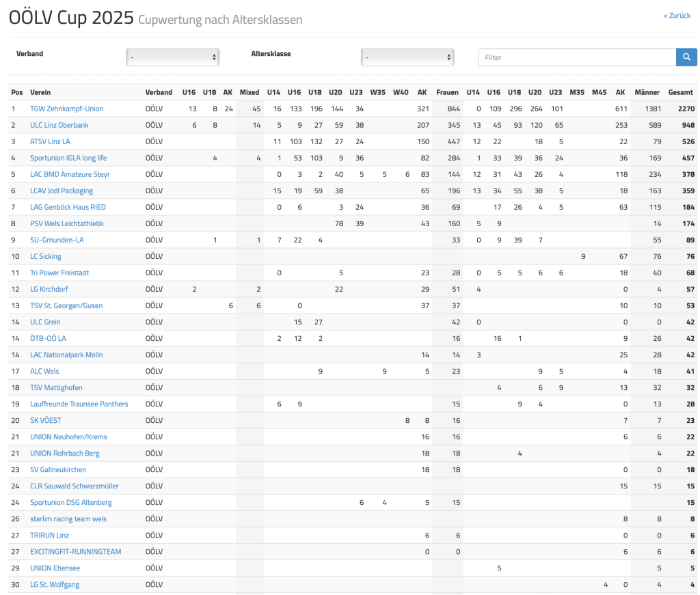Click into the Filter text field
Screen dimensions: 700x595
576,57
